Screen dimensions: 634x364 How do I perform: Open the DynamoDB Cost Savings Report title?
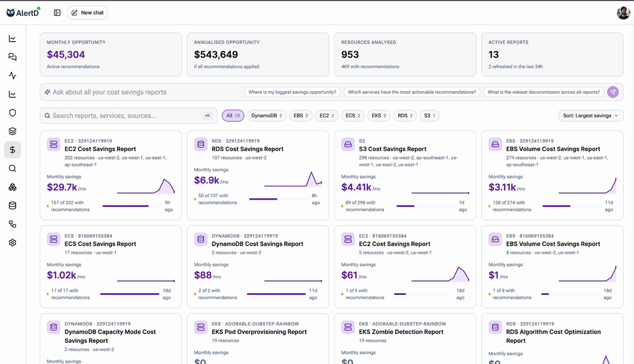258,244
